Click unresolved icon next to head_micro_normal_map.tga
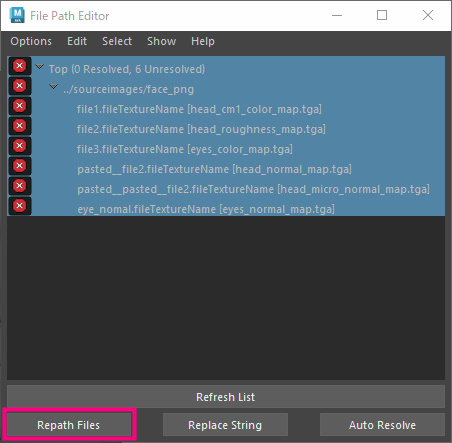 [20, 186]
